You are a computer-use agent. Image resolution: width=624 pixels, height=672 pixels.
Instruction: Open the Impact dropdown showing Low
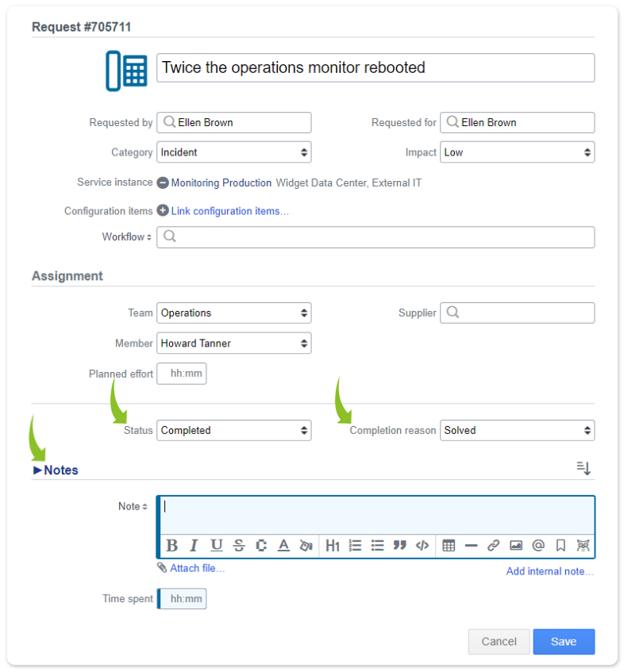517,152
